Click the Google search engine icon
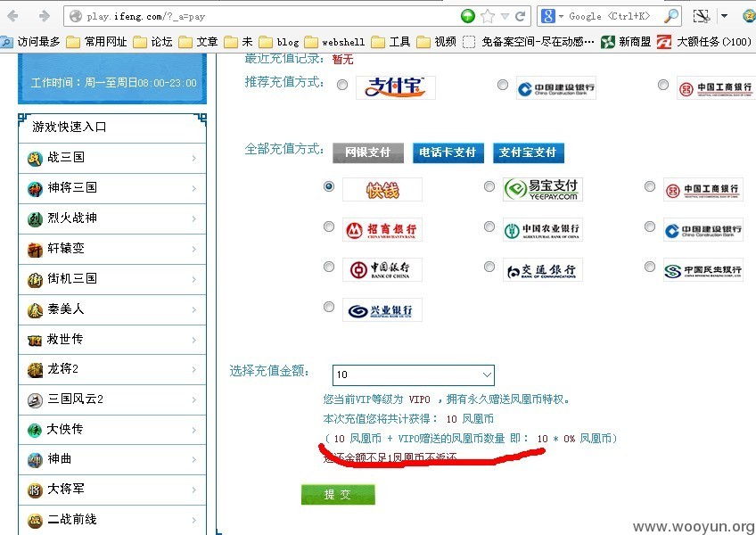Viewport: 756px width, 535px height. 547,16
